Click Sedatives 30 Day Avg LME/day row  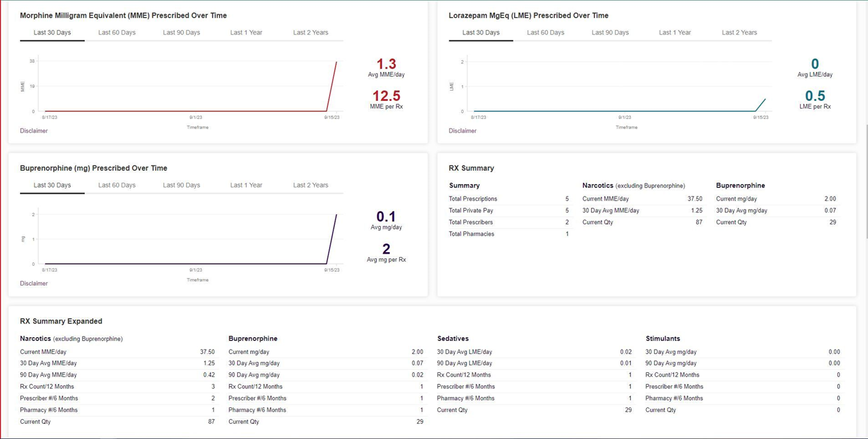[x=535, y=352]
